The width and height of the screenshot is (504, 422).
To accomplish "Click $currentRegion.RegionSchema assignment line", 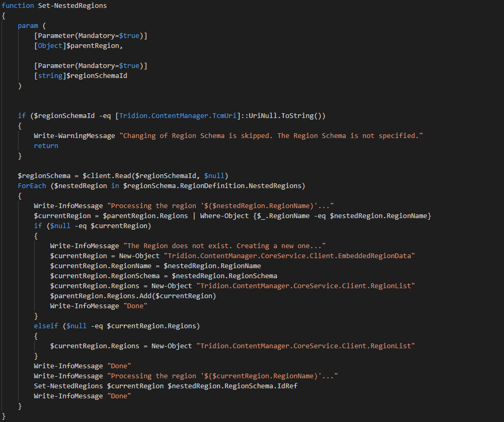I will pos(163,276).
